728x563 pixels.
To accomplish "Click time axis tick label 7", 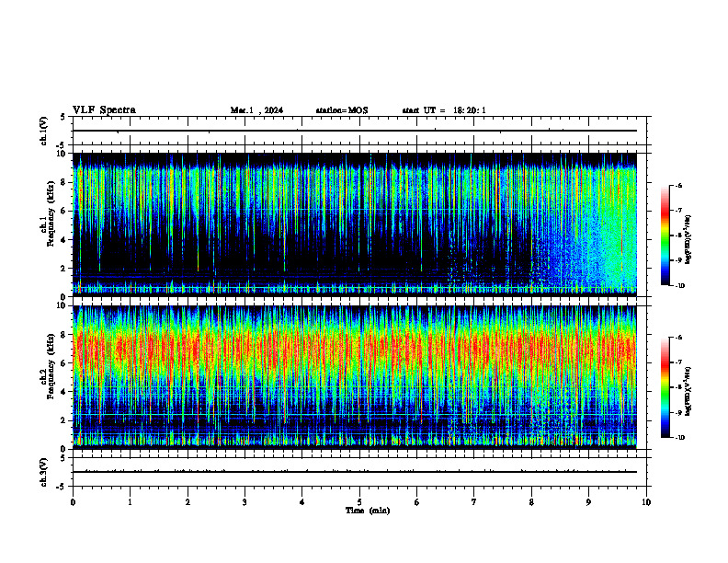I will pos(474,502).
